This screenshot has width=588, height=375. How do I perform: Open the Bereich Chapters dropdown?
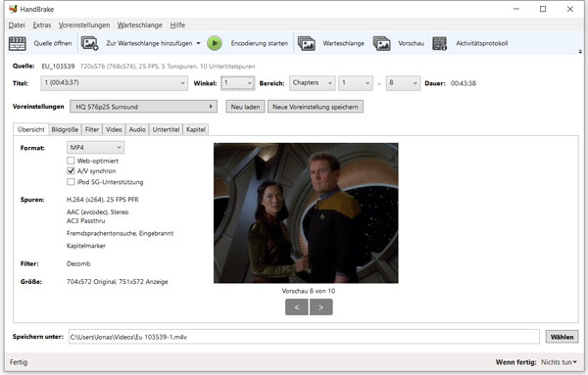coord(312,83)
